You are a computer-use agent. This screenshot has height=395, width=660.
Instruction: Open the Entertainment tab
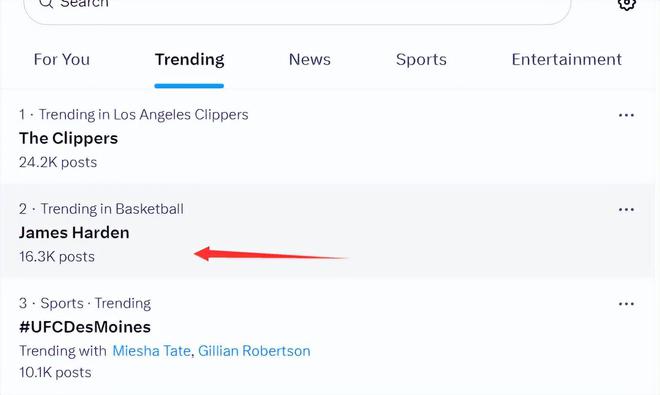[x=567, y=59]
